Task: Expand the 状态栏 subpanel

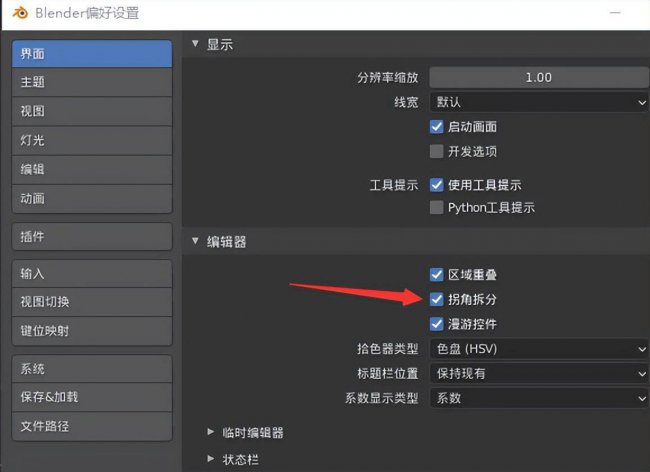Action: click(x=211, y=459)
